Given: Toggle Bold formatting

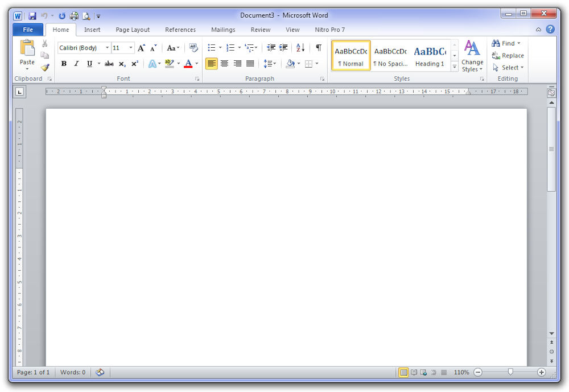Looking at the screenshot, I should point(64,64).
